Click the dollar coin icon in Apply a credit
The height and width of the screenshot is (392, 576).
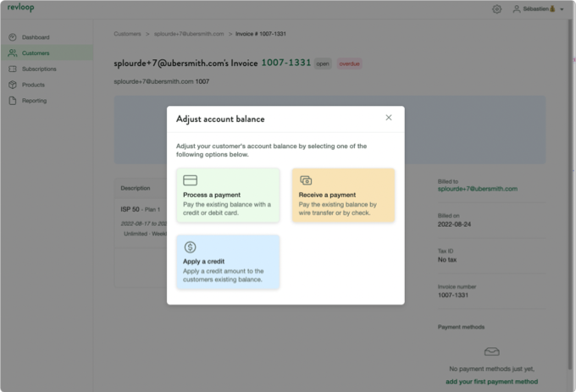[191, 247]
